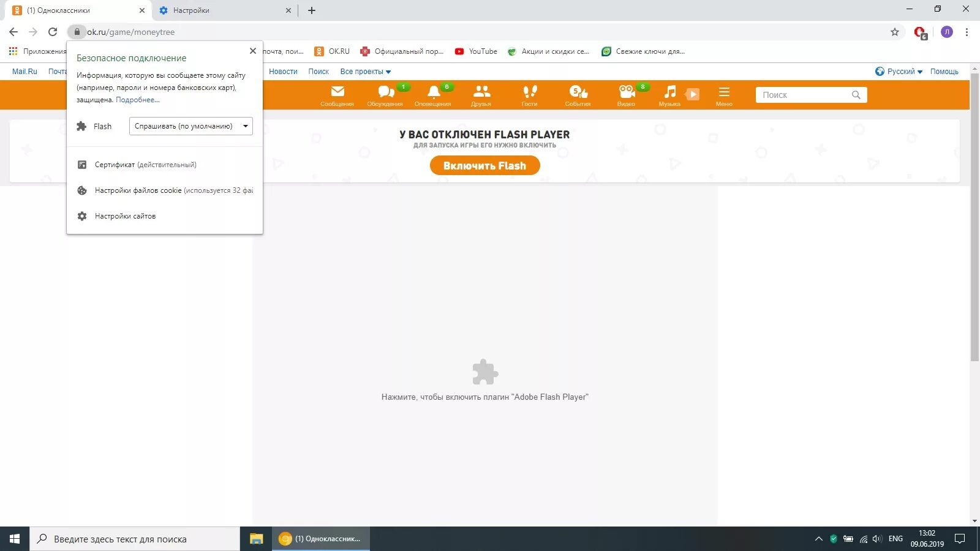Click the Adobe Flash puzzle plugin placeholder
Screen dimensions: 980x551
point(485,372)
